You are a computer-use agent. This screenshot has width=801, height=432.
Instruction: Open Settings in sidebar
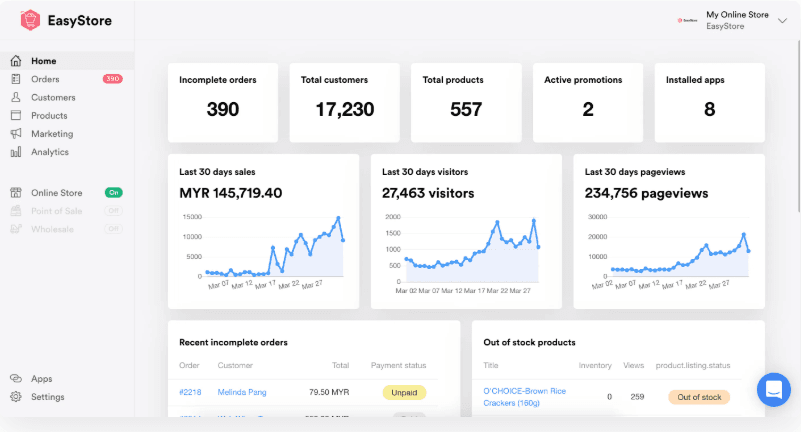(x=67, y=397)
